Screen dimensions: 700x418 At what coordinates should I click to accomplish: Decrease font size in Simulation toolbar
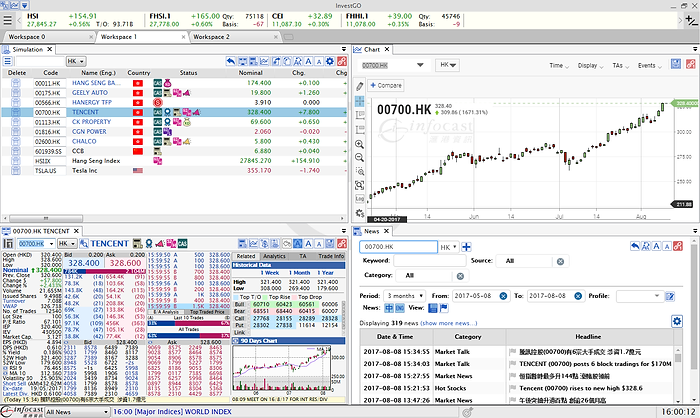pyautogui.click(x=319, y=62)
